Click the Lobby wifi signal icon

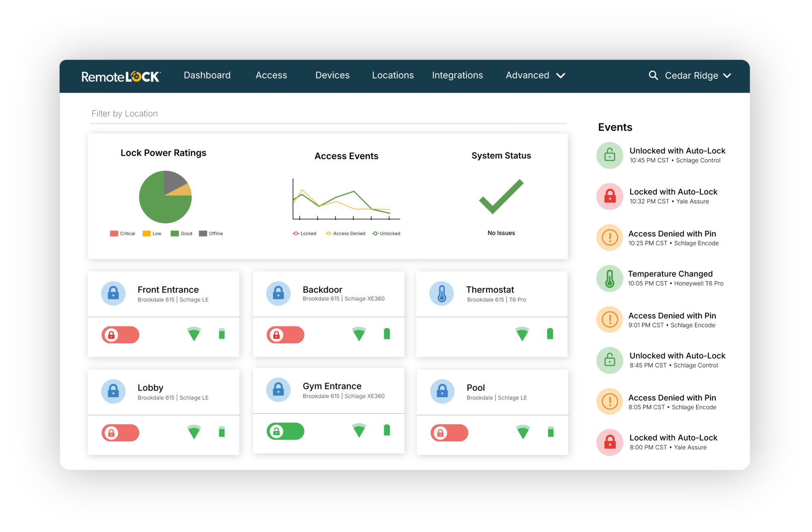(x=194, y=432)
